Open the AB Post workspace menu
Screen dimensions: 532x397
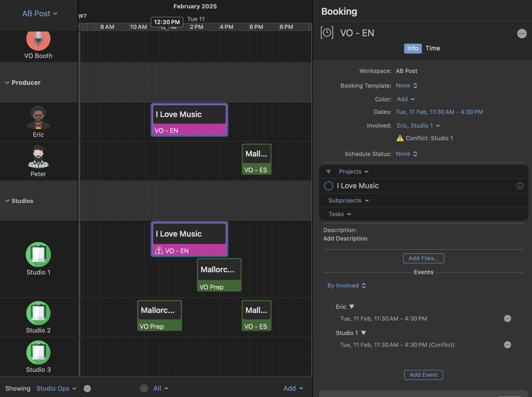pyautogui.click(x=39, y=14)
